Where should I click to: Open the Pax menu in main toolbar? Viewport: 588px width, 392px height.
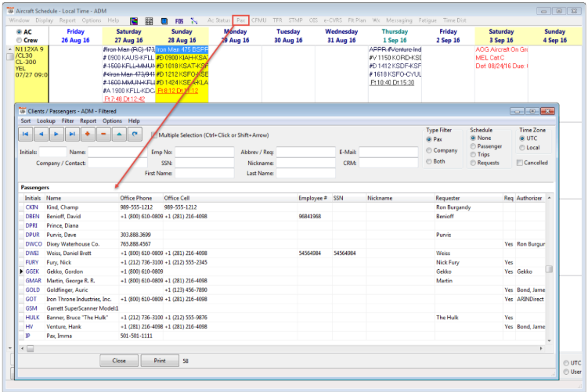pos(241,20)
